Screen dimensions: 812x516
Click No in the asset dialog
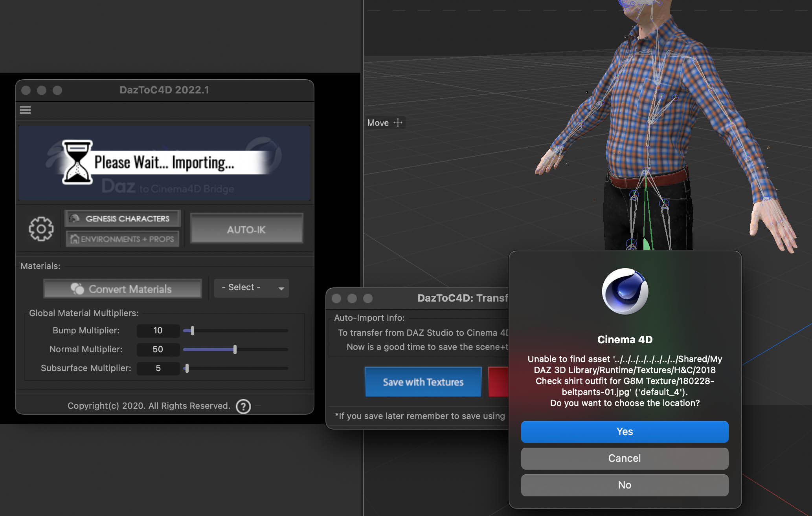pos(624,485)
